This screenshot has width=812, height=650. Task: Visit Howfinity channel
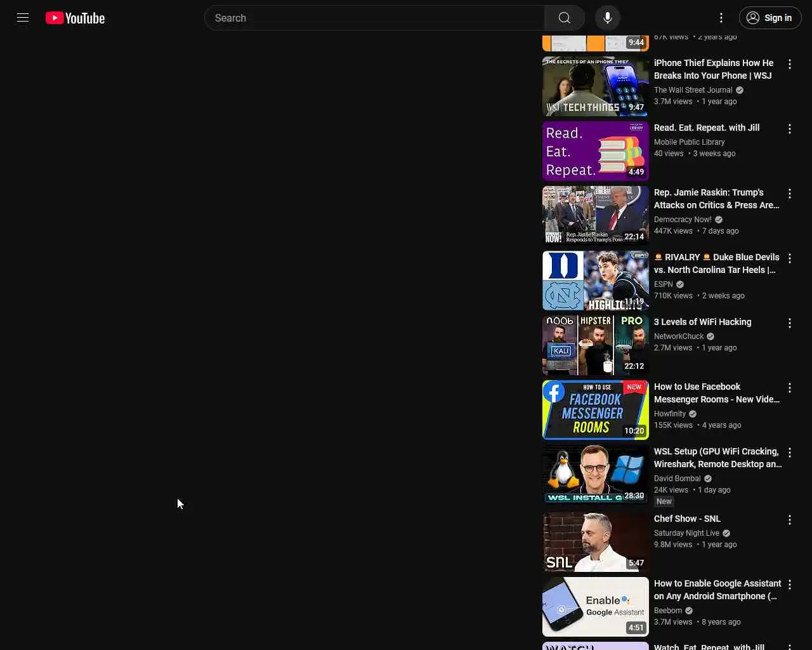(x=670, y=414)
